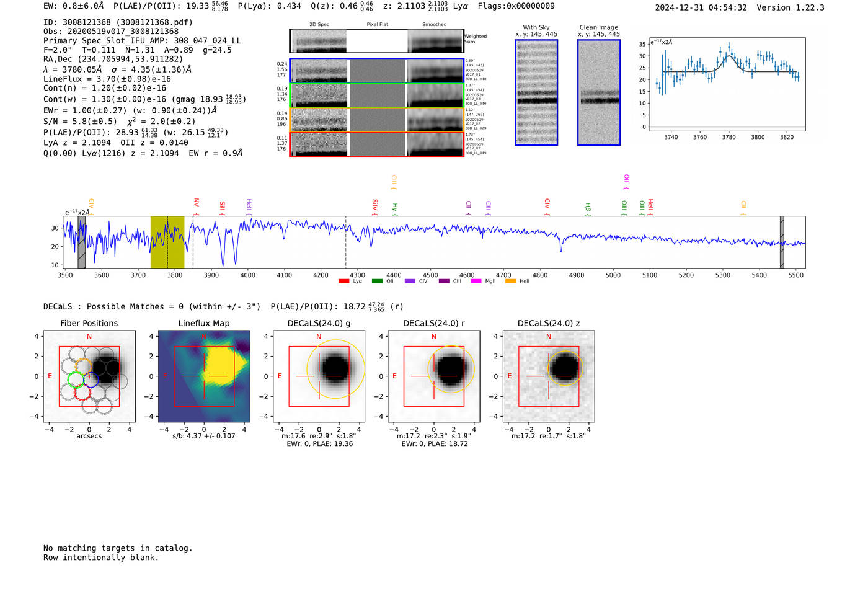The height and width of the screenshot is (591, 868).
Task: Open the Fiber Positions panel
Action: [x=89, y=376]
